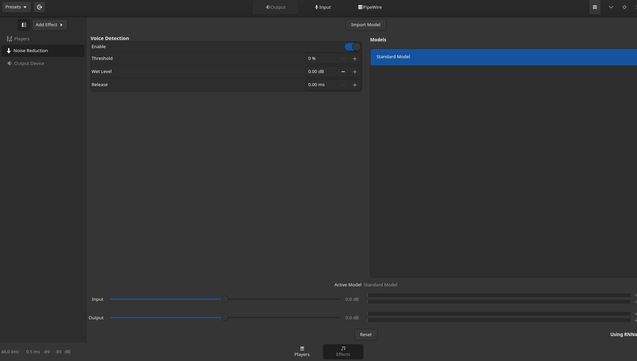This screenshot has height=361, width=637.
Task: Increase Release with its plus button
Action: tap(355, 84)
